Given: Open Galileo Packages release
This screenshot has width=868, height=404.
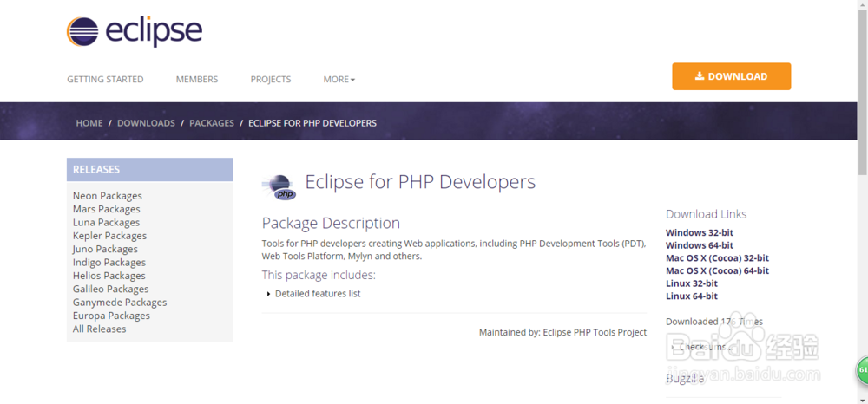Looking at the screenshot, I should [x=111, y=289].
